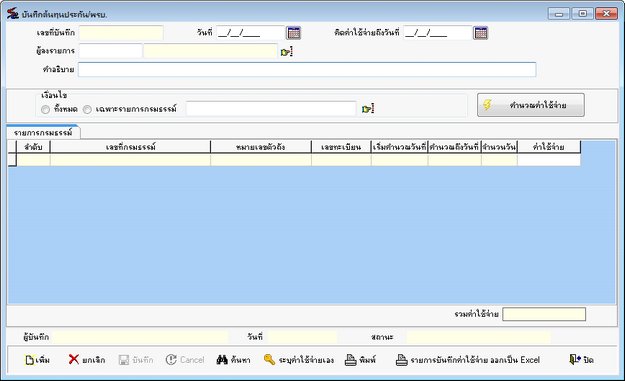
Task: Select the ทั้งหมด radio option
Action: [x=45, y=109]
